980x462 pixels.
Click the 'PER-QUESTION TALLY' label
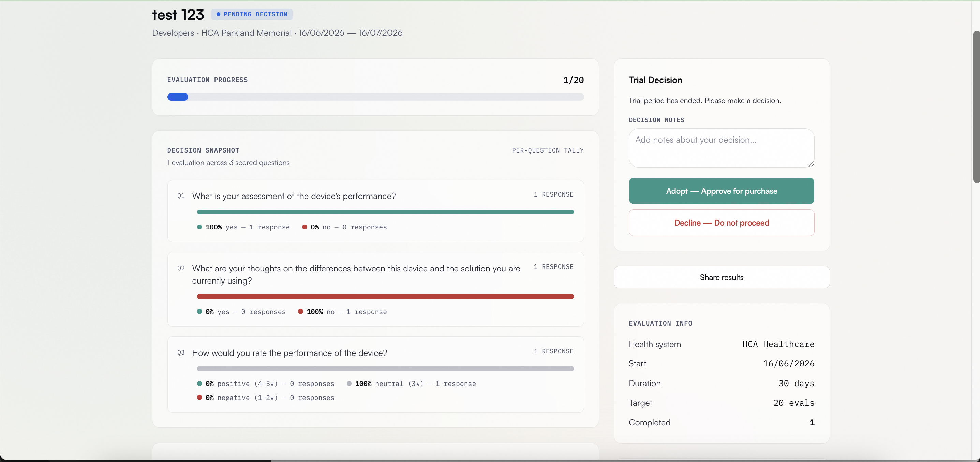[x=548, y=150]
